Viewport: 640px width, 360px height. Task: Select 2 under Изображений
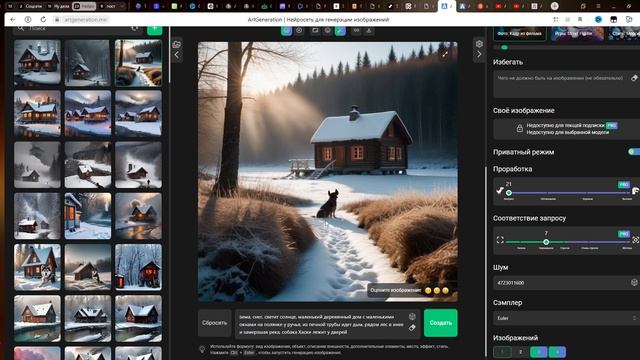[520, 352]
